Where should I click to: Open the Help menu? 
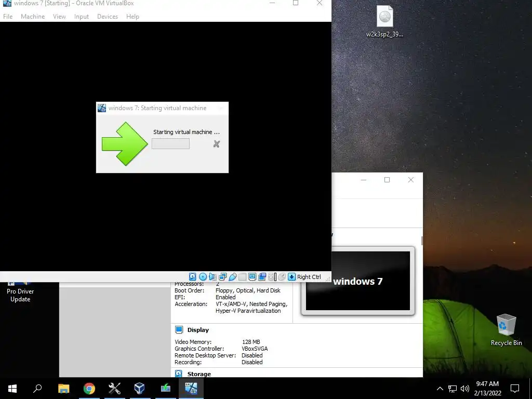tap(132, 16)
